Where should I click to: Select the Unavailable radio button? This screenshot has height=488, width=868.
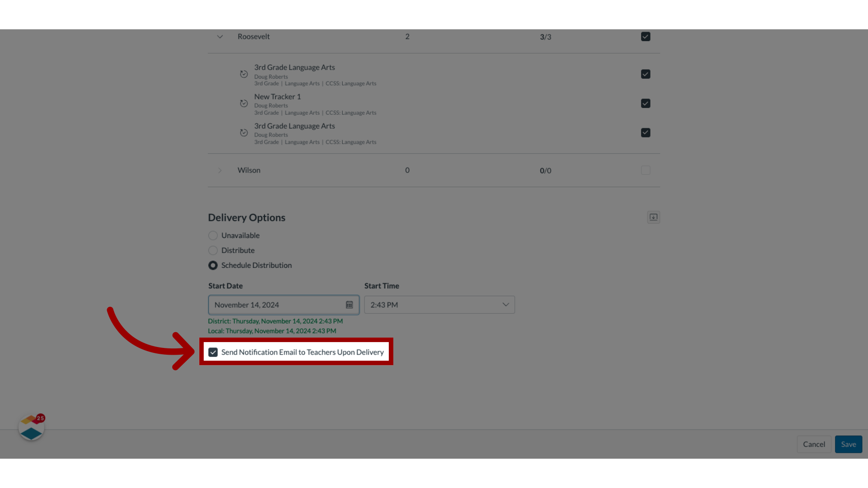coord(213,235)
